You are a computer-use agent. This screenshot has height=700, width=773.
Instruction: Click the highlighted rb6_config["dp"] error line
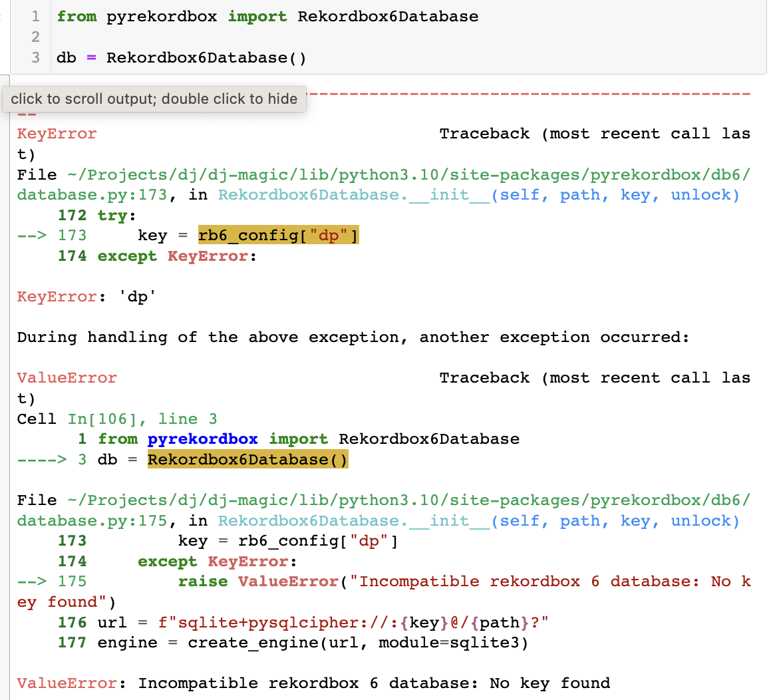[x=279, y=235]
